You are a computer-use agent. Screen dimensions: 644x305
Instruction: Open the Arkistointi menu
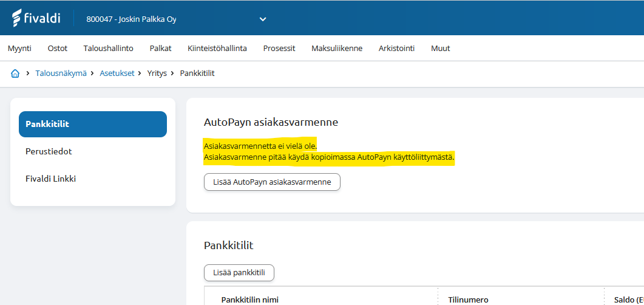coord(397,49)
